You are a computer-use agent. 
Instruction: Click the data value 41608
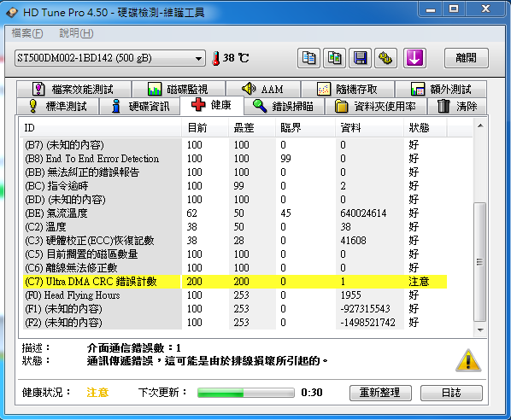click(353, 241)
